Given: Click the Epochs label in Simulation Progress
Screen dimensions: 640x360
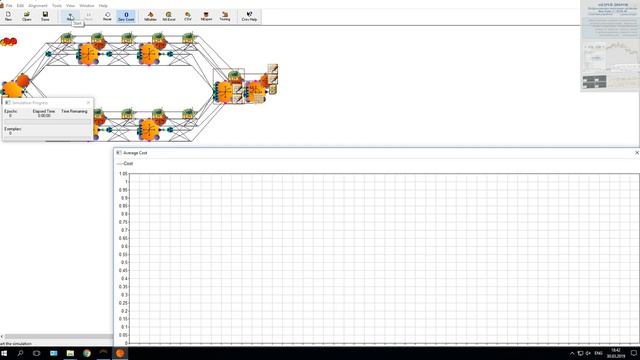Looking at the screenshot, I should coord(11,111).
